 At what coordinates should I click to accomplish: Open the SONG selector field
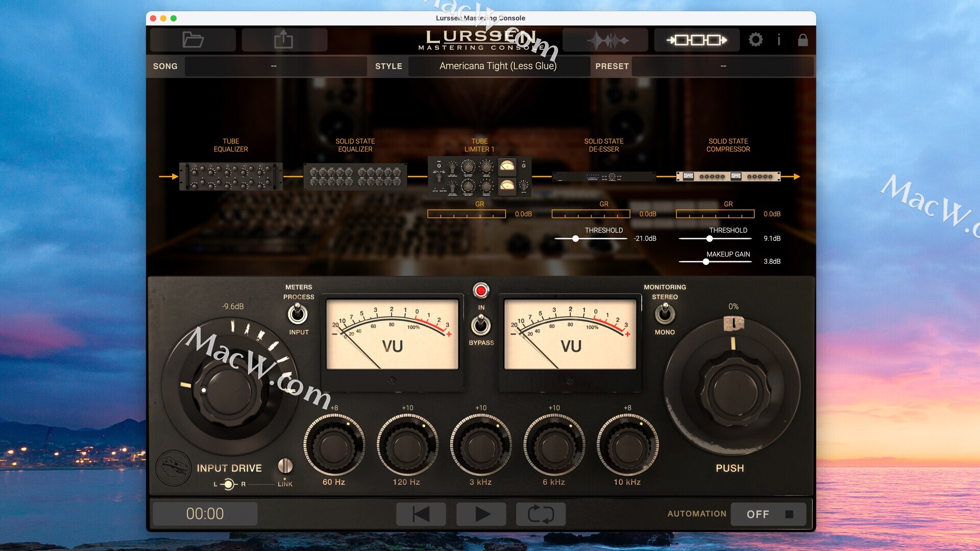point(276,66)
